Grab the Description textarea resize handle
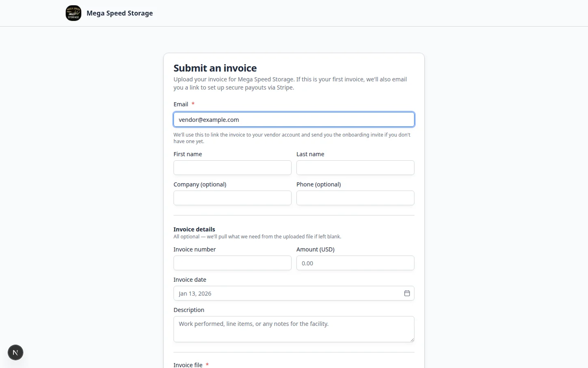 click(x=412, y=340)
